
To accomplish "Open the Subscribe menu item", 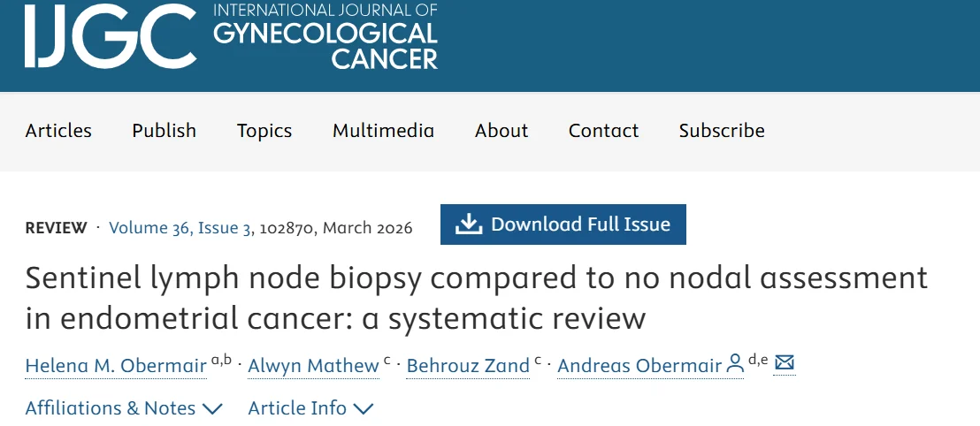I will pos(722,131).
